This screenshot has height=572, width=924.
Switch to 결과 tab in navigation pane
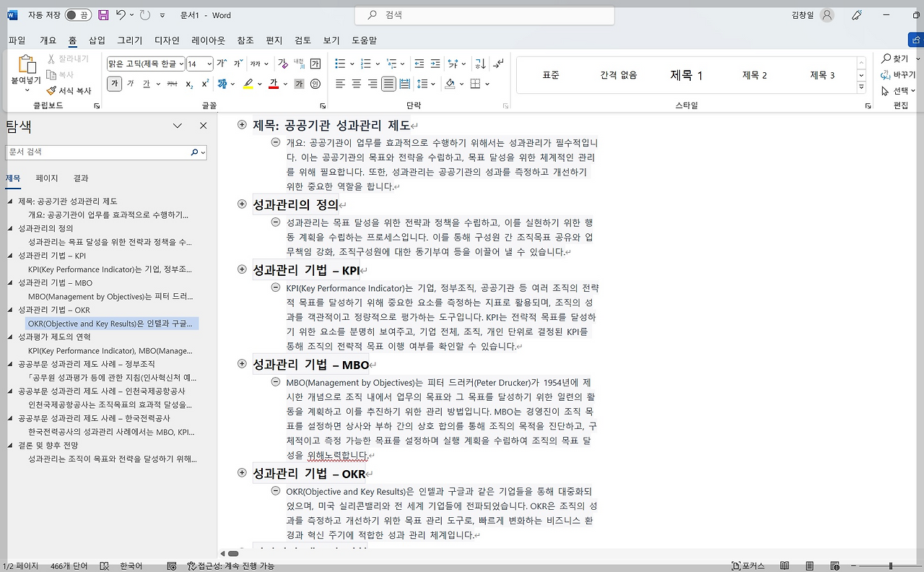pos(81,178)
